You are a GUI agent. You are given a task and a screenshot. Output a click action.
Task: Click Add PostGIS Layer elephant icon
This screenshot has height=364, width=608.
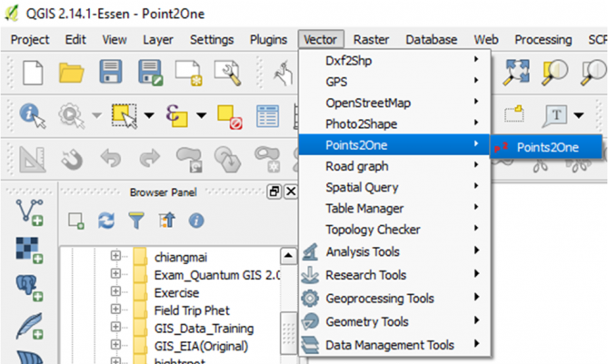coord(29,288)
